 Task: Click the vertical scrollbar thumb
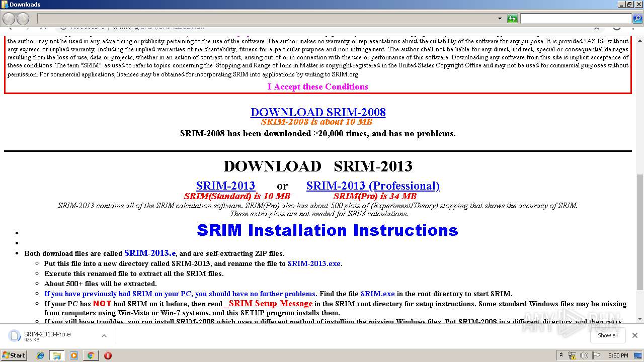(x=640, y=232)
